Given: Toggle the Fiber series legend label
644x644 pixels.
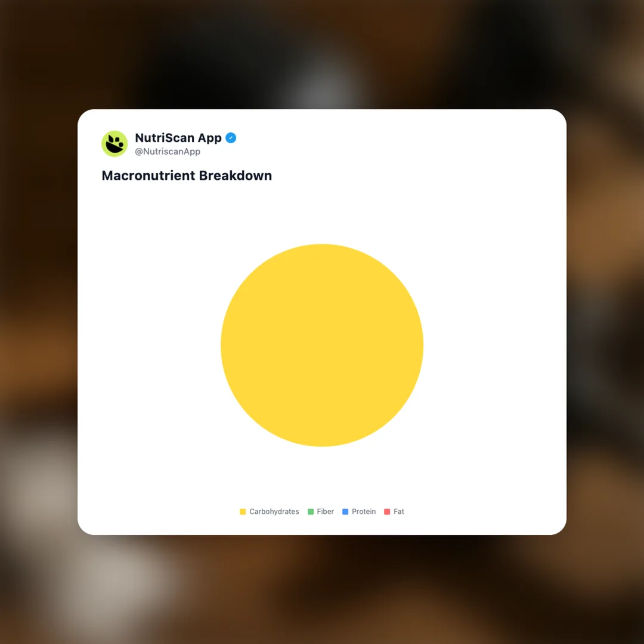Looking at the screenshot, I should coord(326,512).
